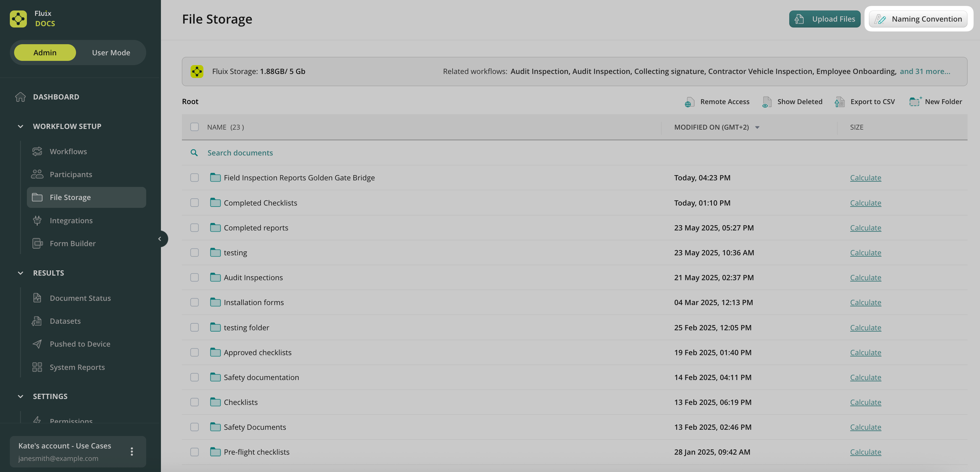The height and width of the screenshot is (472, 980).
Task: Select checkbox beside Safety documentation
Action: tap(194, 377)
